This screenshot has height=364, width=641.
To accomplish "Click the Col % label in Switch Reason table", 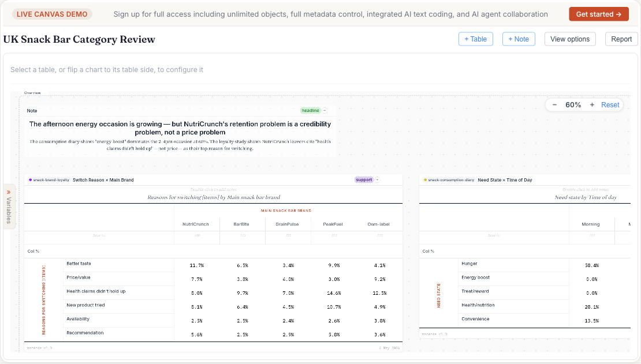I will [x=33, y=252].
